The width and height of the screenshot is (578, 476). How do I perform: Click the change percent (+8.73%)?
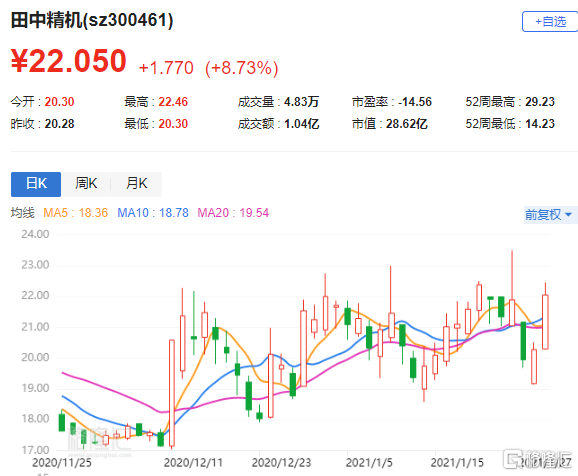pos(241,68)
